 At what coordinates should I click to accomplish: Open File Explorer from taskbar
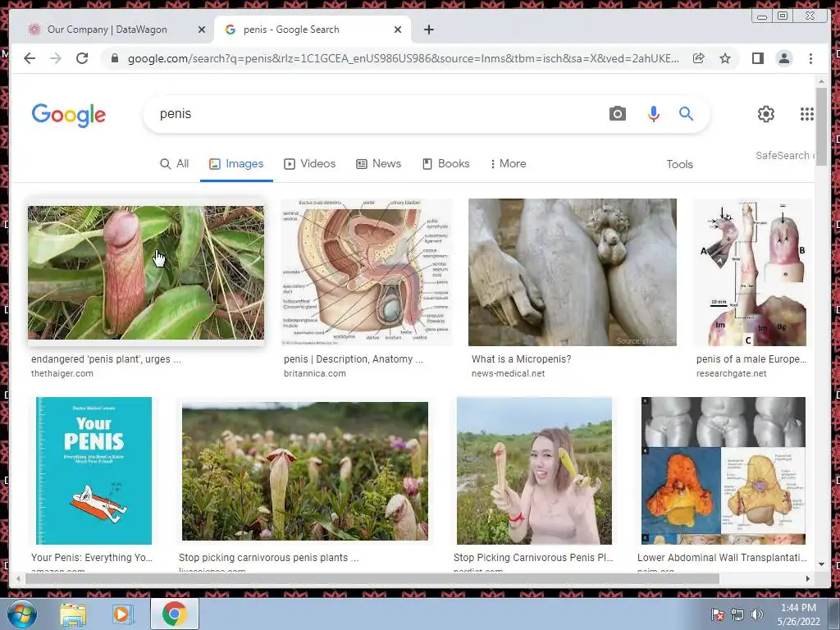tap(73, 614)
